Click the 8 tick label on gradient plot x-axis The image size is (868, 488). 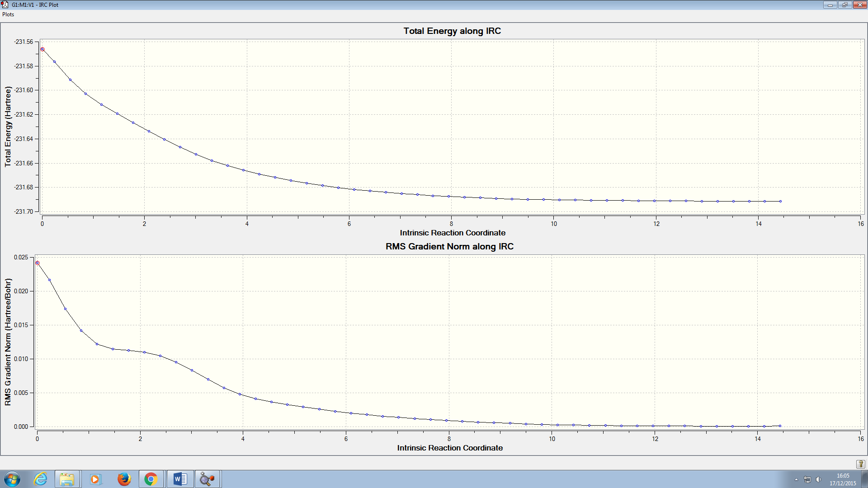pyautogui.click(x=449, y=439)
